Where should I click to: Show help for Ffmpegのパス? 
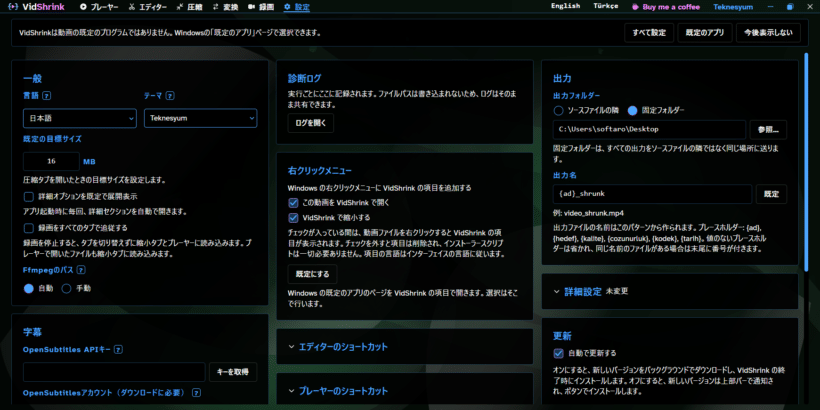click(81, 270)
